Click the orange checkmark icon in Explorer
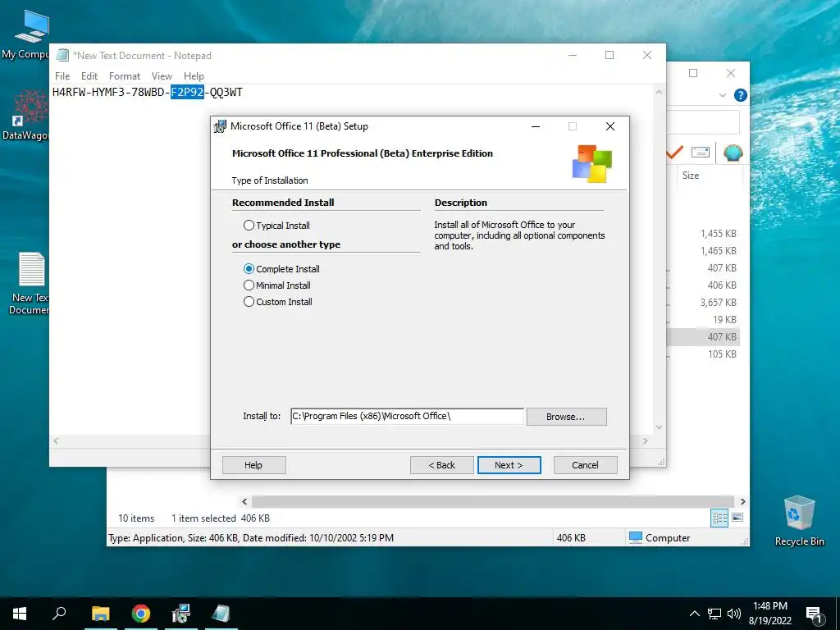This screenshot has width=840, height=630. (x=674, y=153)
